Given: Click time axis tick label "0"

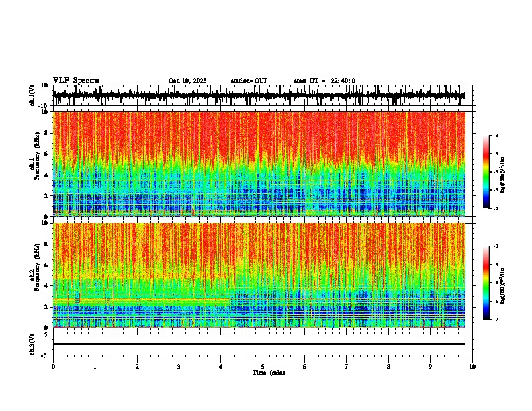Looking at the screenshot, I should coord(53,367).
